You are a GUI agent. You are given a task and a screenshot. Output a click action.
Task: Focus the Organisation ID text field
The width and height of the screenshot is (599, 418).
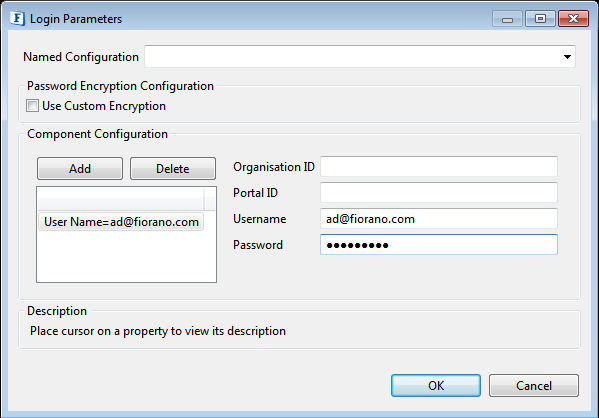tap(439, 167)
